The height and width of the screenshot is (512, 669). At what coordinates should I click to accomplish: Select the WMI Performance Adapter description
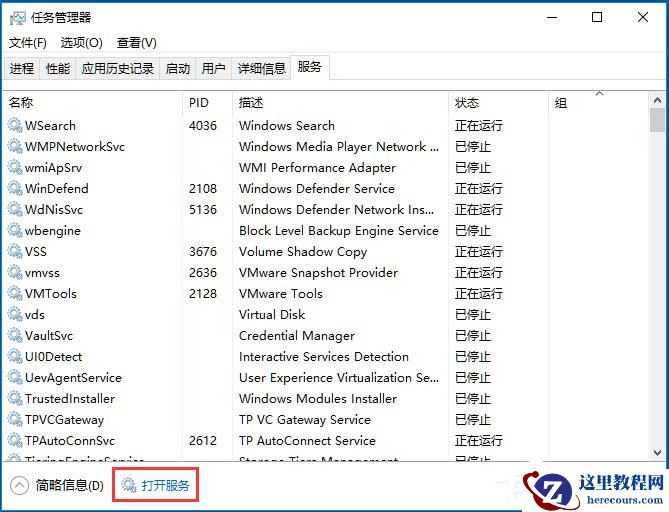tap(317, 167)
